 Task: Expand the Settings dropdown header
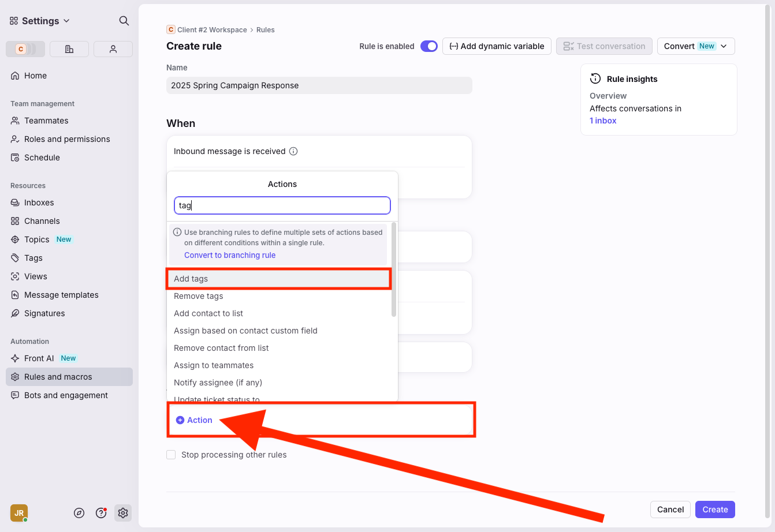[x=40, y=21]
